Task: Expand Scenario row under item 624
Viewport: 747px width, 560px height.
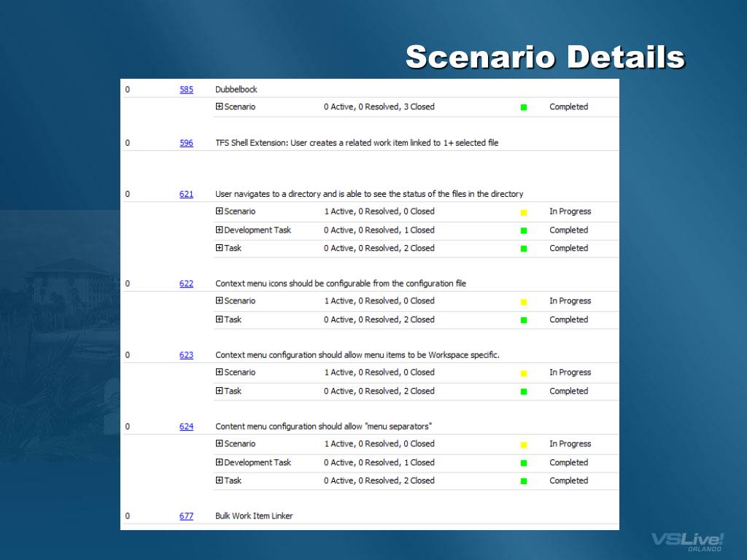Action: point(219,443)
